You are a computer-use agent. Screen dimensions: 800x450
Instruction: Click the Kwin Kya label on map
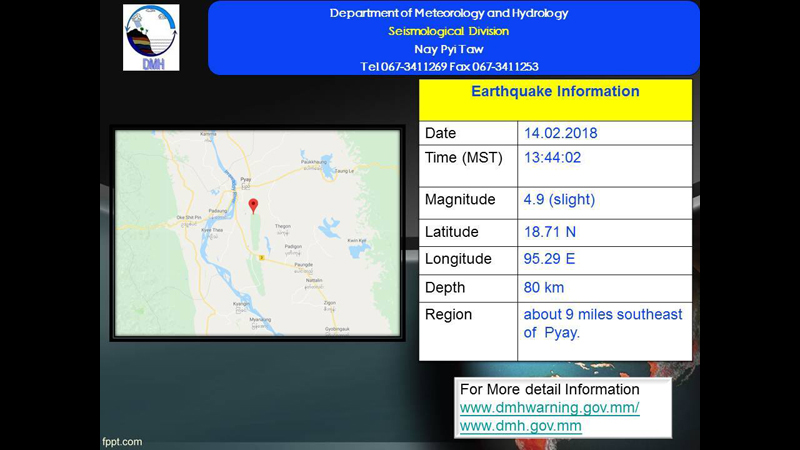357,240
